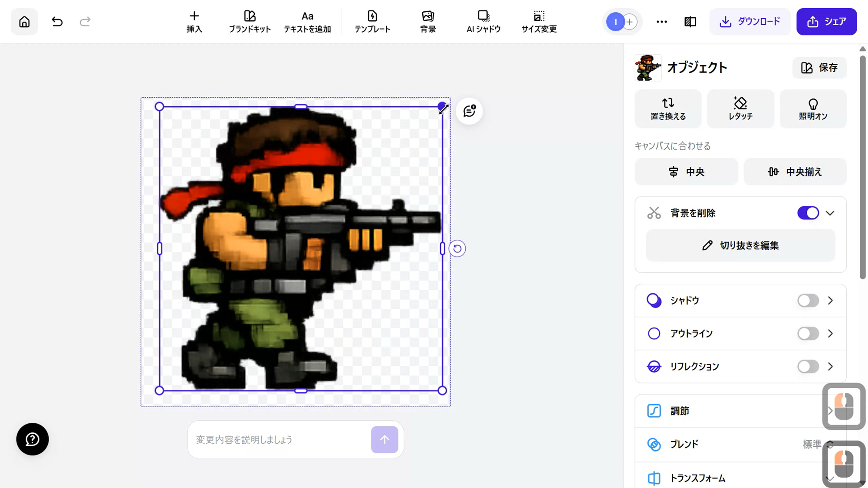The height and width of the screenshot is (488, 868).
Task: Open ブランドキット brand kit
Action: click(250, 22)
